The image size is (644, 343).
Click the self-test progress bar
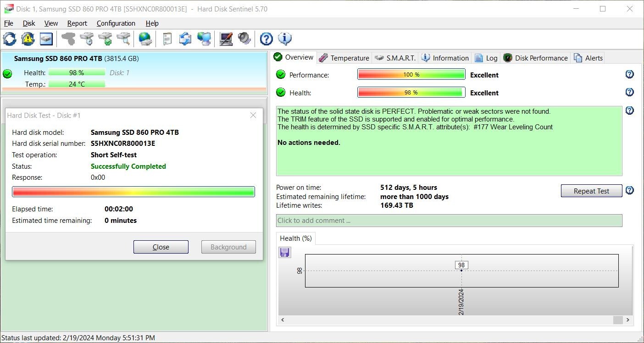pos(133,192)
